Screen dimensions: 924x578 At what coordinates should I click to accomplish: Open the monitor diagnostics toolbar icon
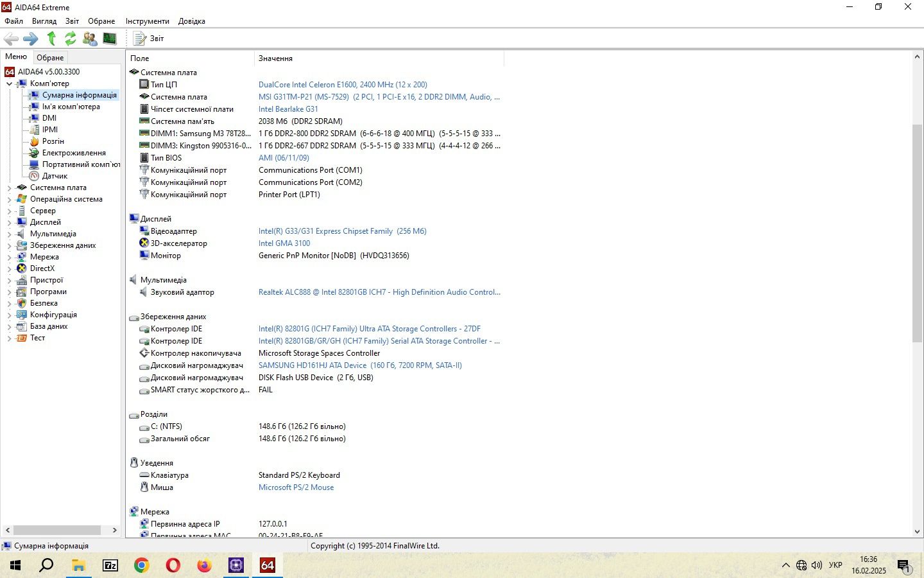(x=110, y=39)
